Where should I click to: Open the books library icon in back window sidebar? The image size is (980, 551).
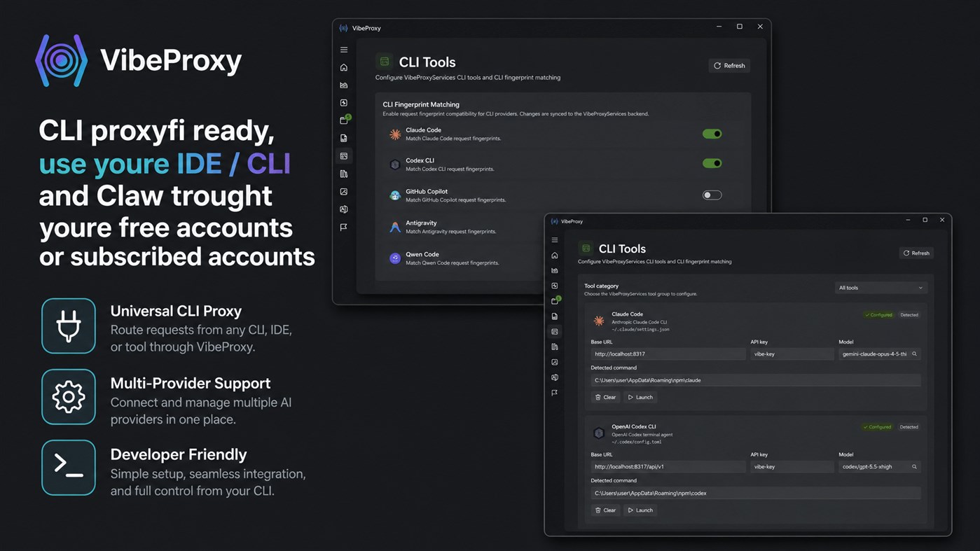click(344, 174)
